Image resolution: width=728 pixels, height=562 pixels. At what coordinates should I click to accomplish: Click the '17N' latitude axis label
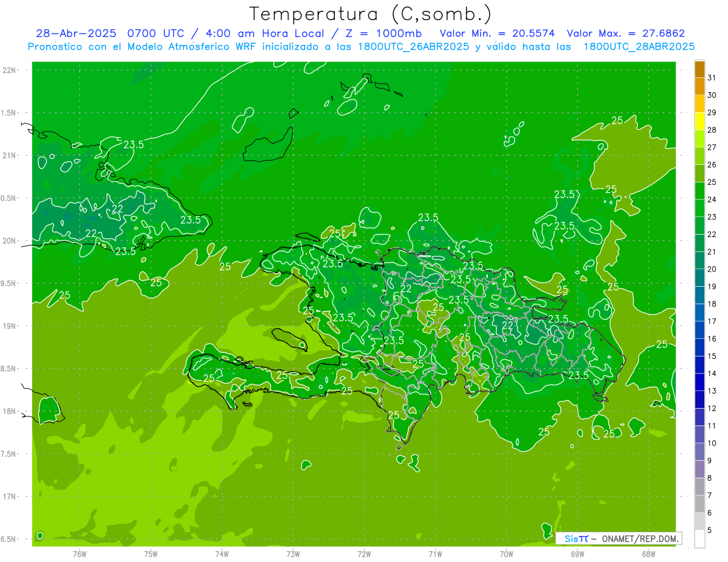click(10, 496)
